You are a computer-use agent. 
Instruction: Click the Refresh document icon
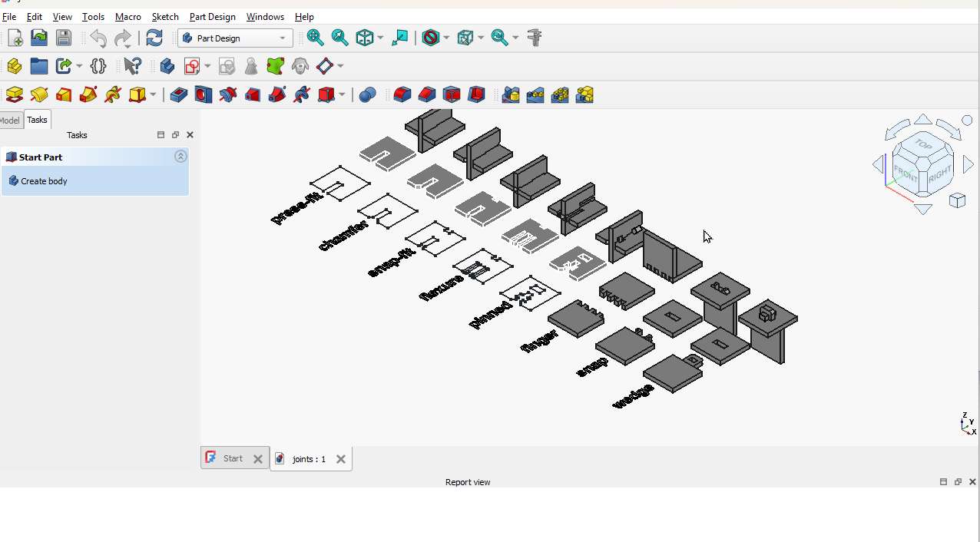(154, 37)
